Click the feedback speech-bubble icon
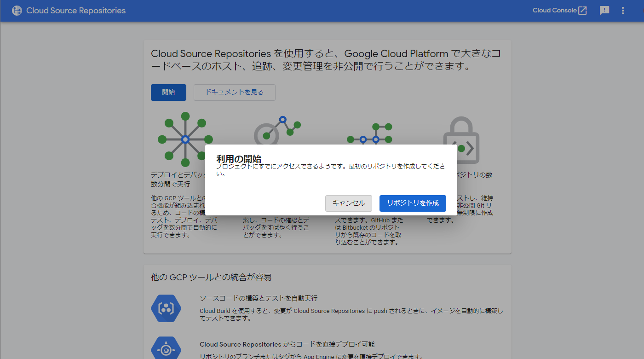Image resolution: width=644 pixels, height=359 pixels. [x=604, y=11]
